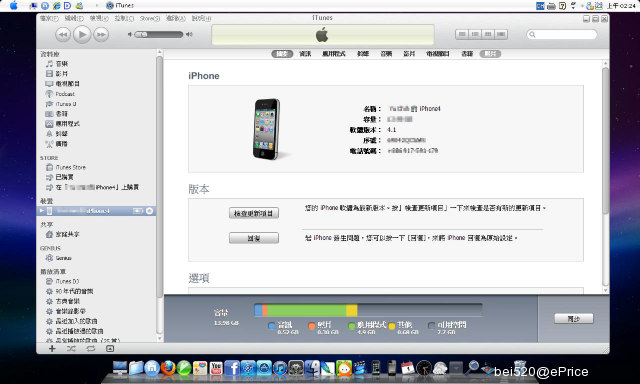This screenshot has width=640, height=384.
Task: Open the 說明 Help menu
Action: point(201,18)
